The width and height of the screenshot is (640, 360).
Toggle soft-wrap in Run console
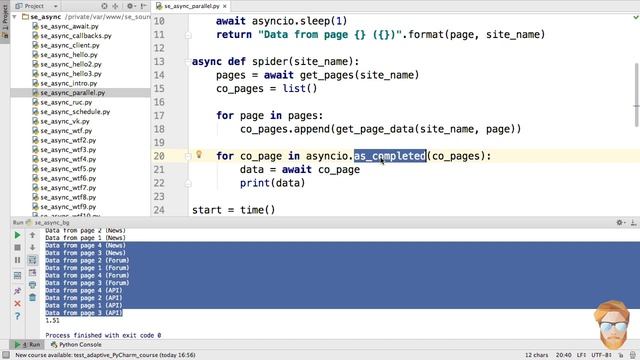pyautogui.click(x=32, y=260)
